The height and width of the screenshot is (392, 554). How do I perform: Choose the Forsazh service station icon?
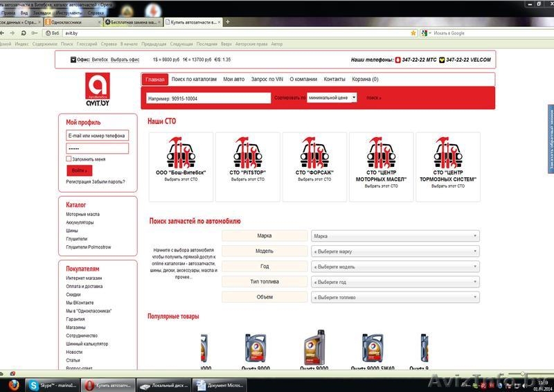pos(314,153)
